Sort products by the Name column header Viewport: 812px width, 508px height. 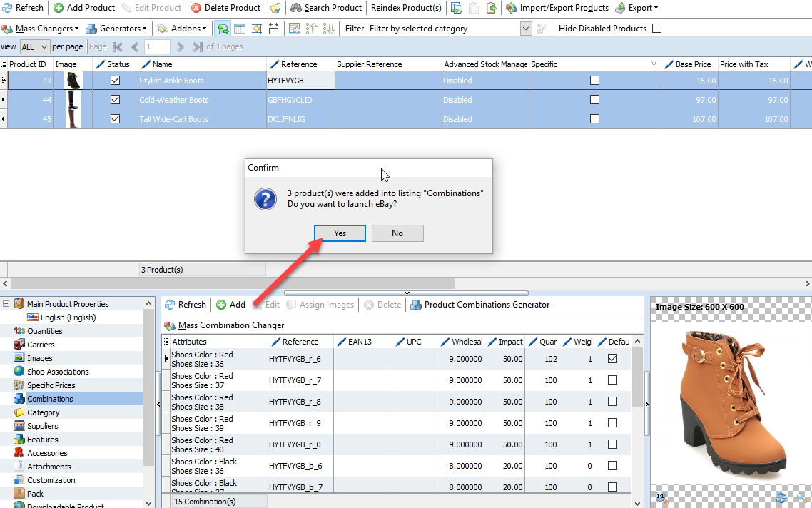point(203,64)
